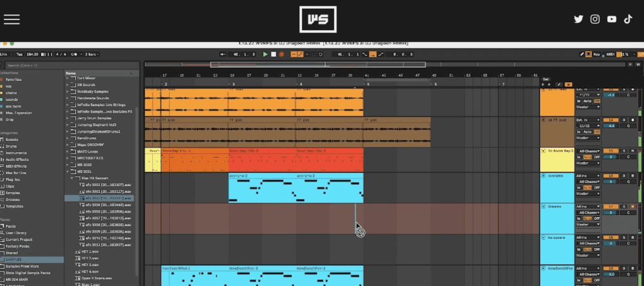
Task: Select the chains collection
Action: [x=11, y=93]
